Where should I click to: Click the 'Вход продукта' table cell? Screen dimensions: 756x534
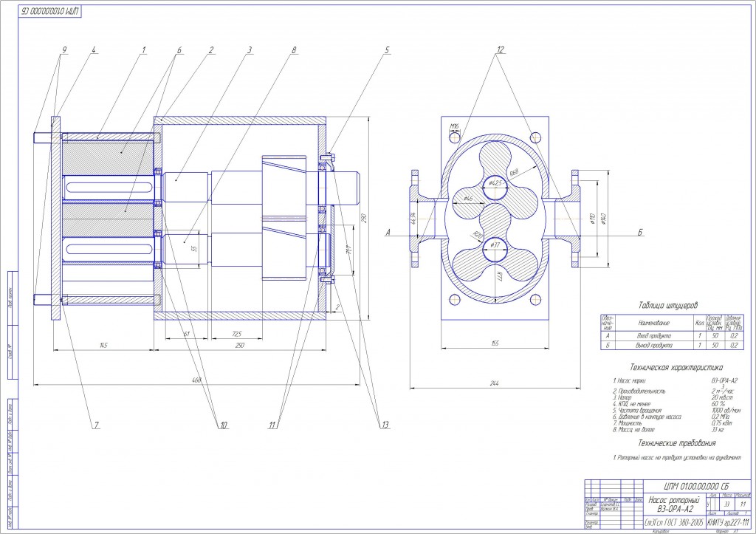pos(653,335)
